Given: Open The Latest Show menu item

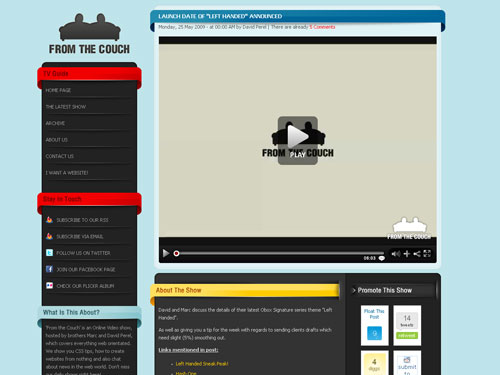Looking at the screenshot, I should 66,107.
